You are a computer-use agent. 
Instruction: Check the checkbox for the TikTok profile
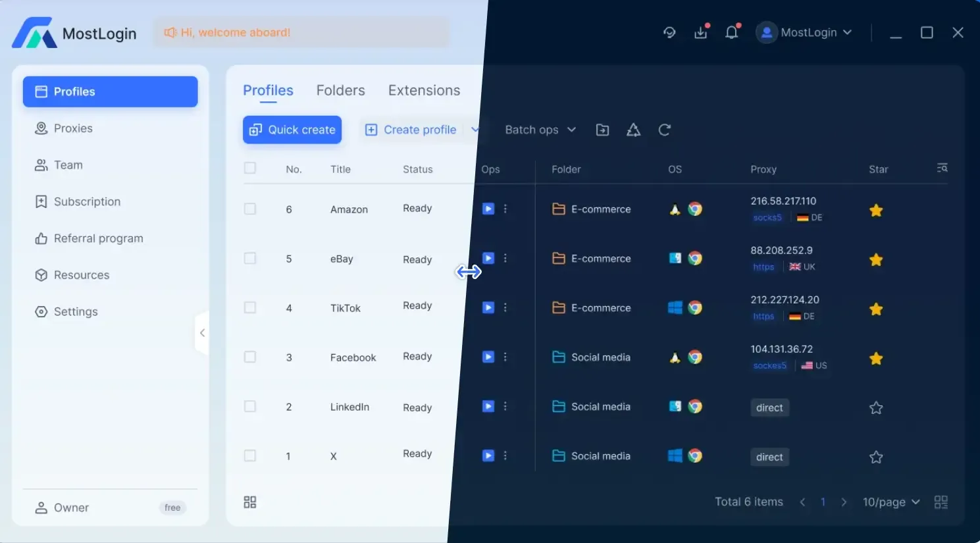(x=250, y=307)
